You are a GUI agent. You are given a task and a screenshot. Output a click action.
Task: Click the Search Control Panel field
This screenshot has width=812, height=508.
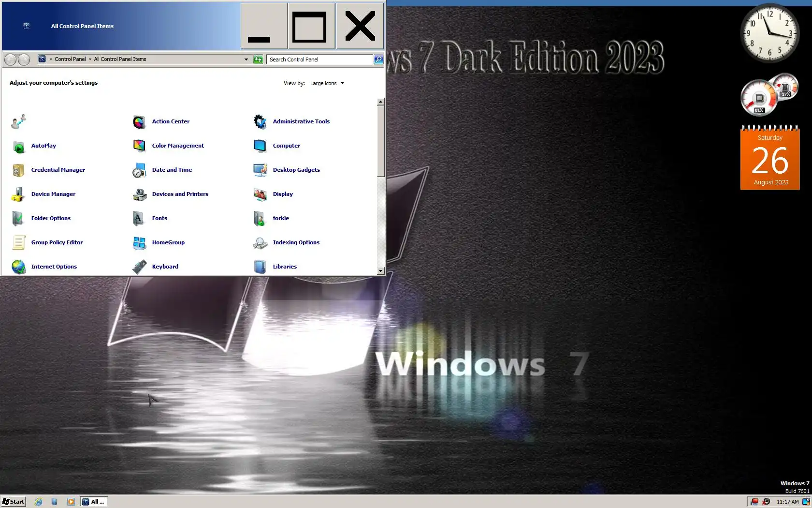pyautogui.click(x=319, y=59)
